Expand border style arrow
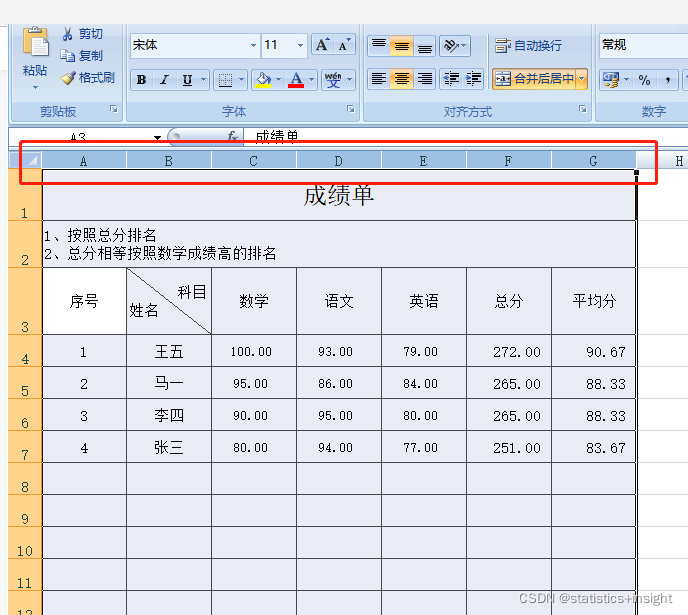 (241, 80)
